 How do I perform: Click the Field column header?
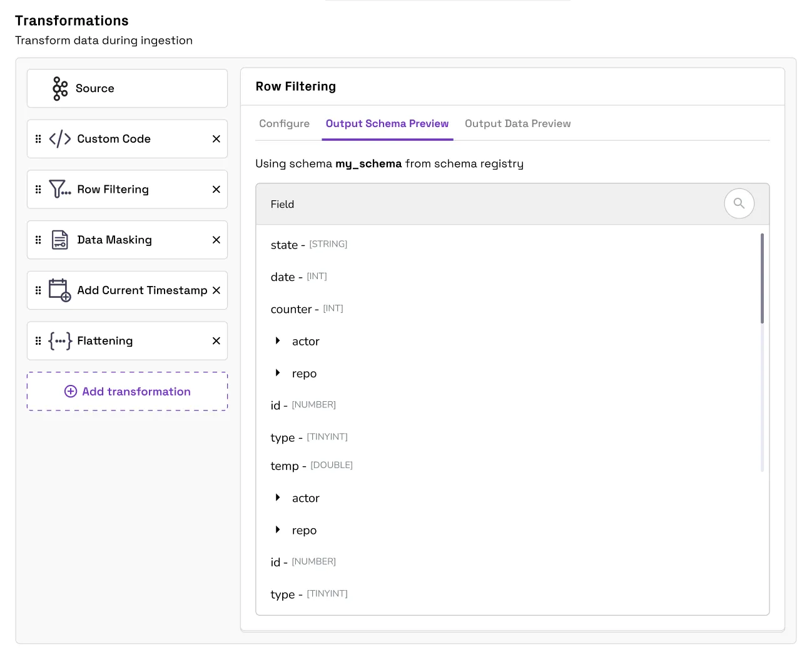pos(282,204)
